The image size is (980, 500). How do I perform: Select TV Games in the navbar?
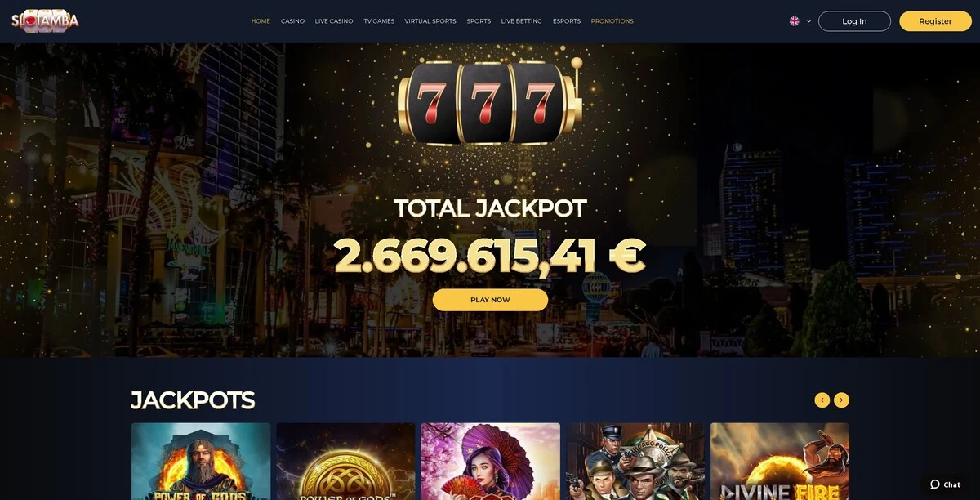379,21
